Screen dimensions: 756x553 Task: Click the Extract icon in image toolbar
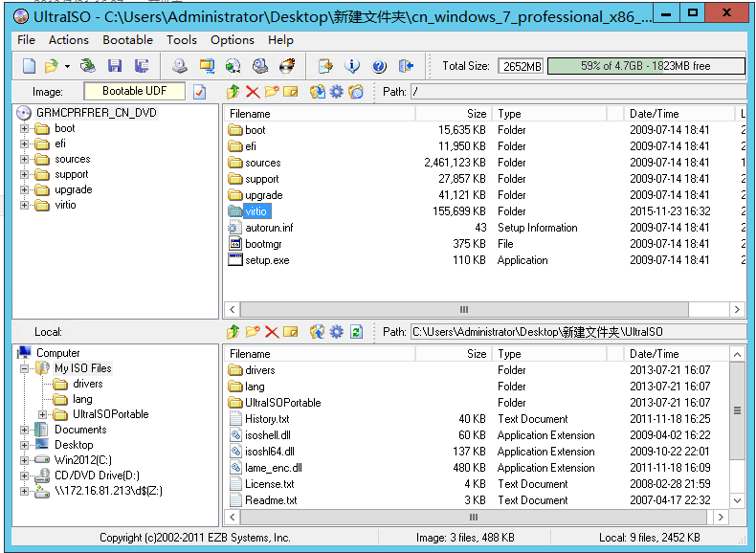click(318, 91)
